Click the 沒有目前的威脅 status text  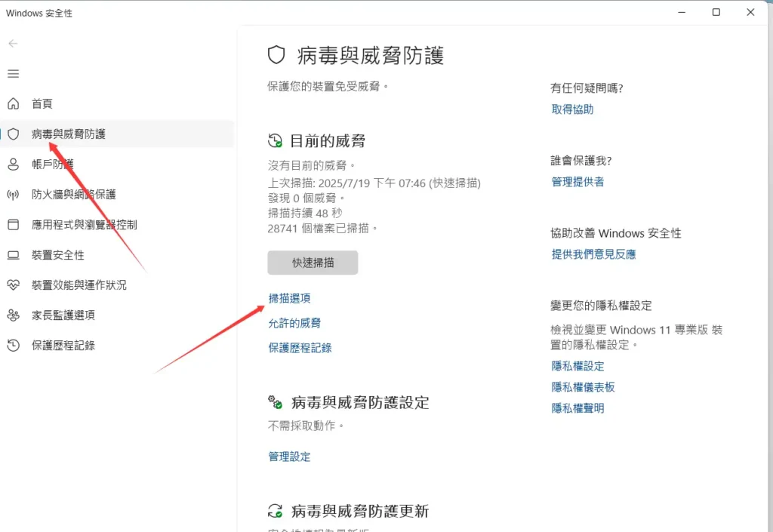311,165
